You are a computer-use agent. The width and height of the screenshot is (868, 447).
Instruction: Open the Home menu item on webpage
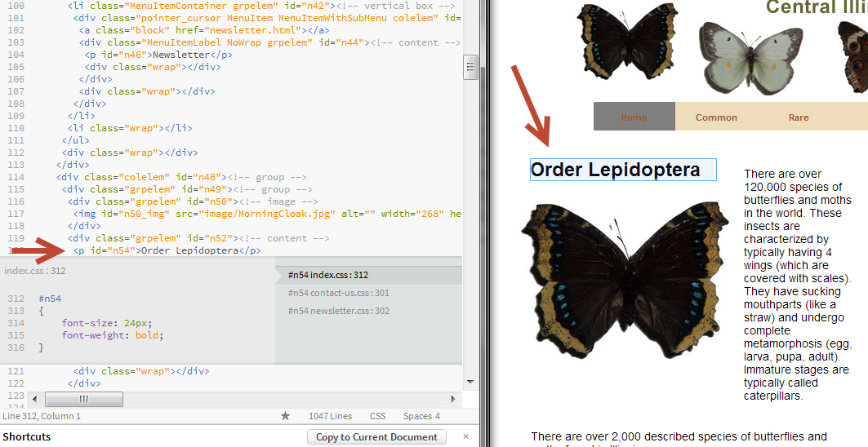[634, 117]
